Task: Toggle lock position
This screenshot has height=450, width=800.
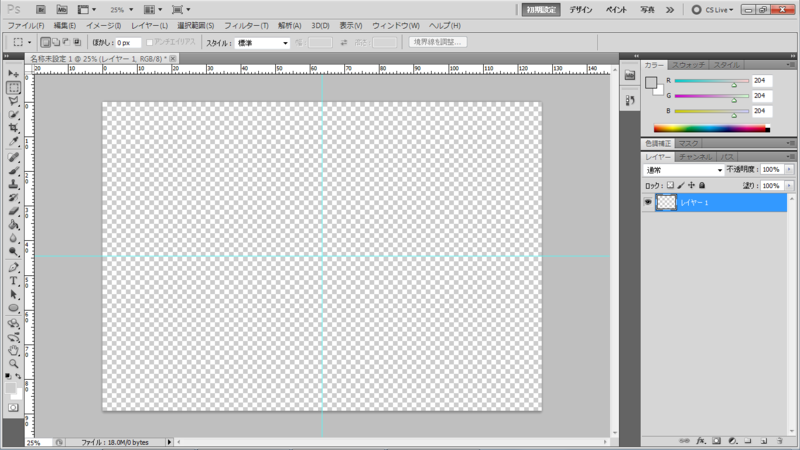Action: pyautogui.click(x=691, y=185)
